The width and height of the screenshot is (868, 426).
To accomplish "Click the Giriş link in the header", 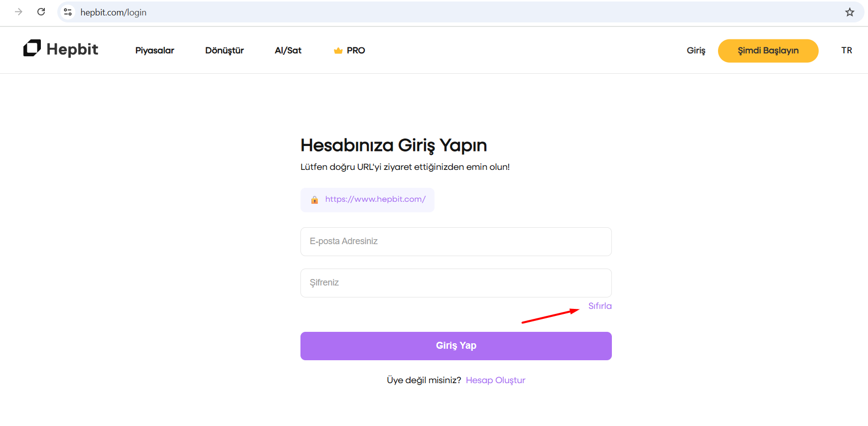I will [696, 50].
